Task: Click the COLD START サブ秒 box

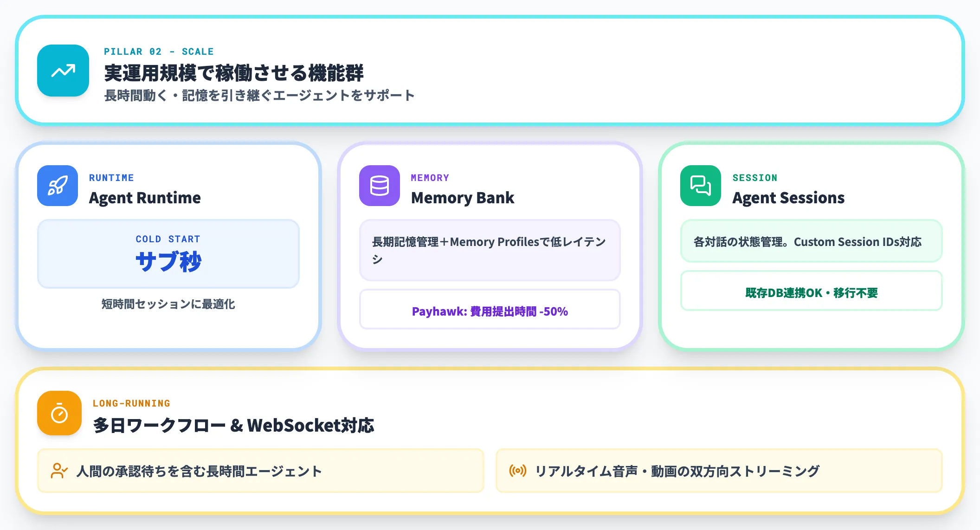Action: (x=168, y=254)
